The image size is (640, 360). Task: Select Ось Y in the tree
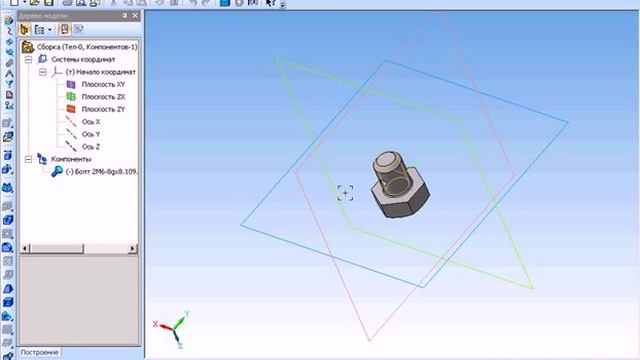point(91,134)
